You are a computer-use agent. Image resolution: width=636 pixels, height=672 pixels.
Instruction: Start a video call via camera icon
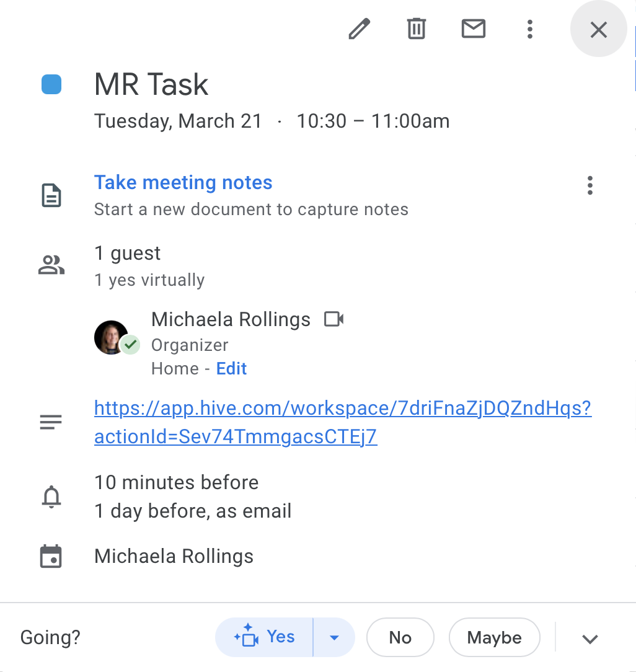pos(334,319)
